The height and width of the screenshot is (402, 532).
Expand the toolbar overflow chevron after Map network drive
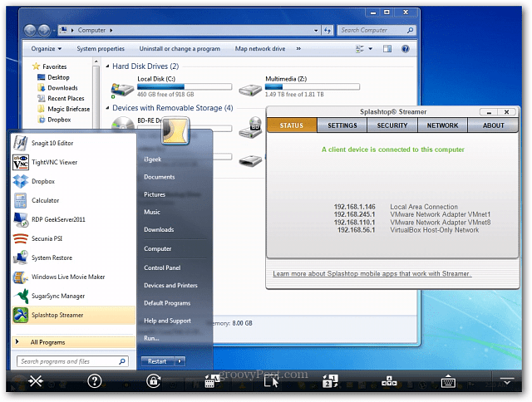tap(298, 49)
